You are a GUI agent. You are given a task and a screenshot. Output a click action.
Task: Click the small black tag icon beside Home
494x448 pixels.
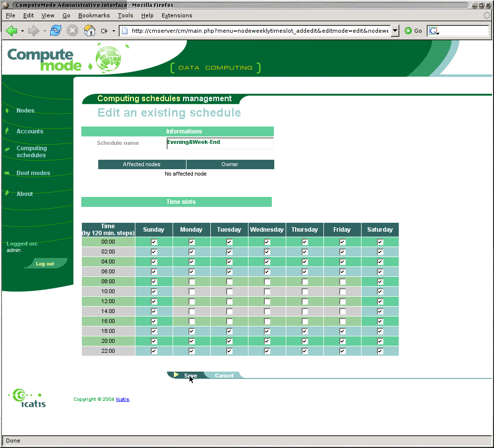tap(104, 31)
